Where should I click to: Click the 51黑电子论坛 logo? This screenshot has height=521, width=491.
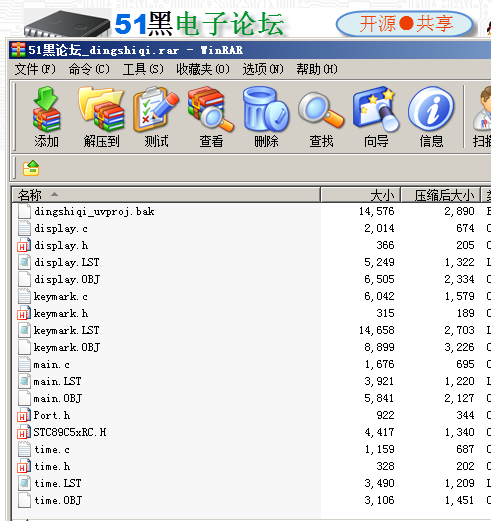pos(199,23)
